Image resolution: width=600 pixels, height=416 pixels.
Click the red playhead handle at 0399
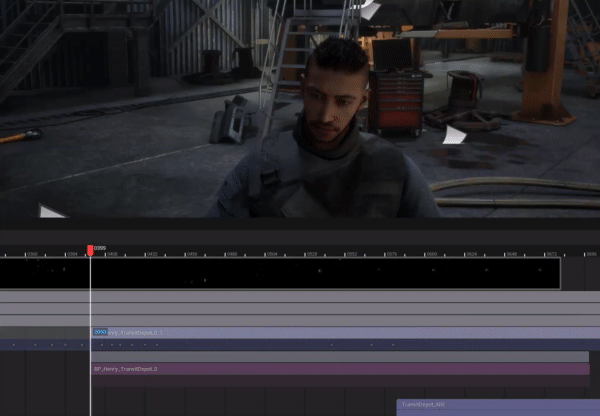(x=90, y=250)
